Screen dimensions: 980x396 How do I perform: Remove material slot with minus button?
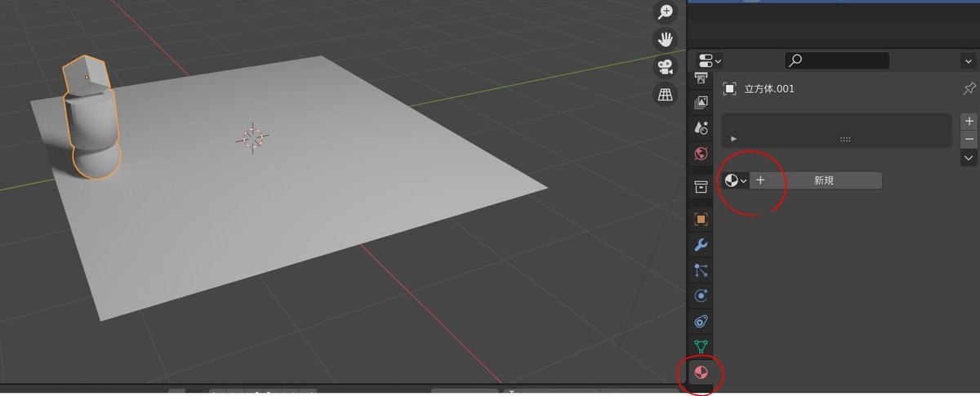coord(969,139)
